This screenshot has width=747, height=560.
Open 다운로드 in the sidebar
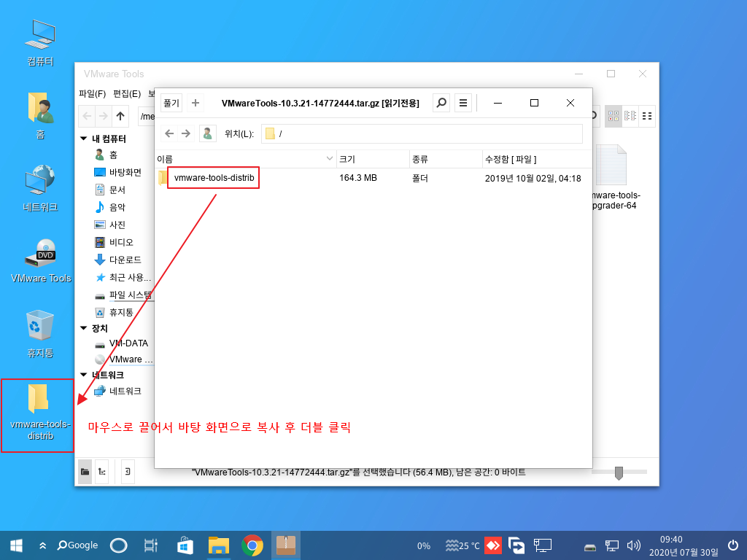(117, 260)
